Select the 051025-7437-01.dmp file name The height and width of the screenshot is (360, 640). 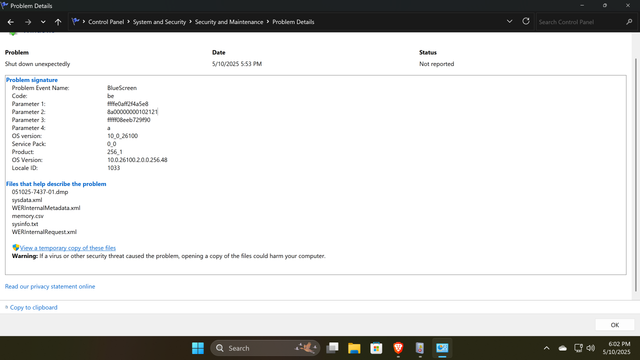(x=40, y=192)
